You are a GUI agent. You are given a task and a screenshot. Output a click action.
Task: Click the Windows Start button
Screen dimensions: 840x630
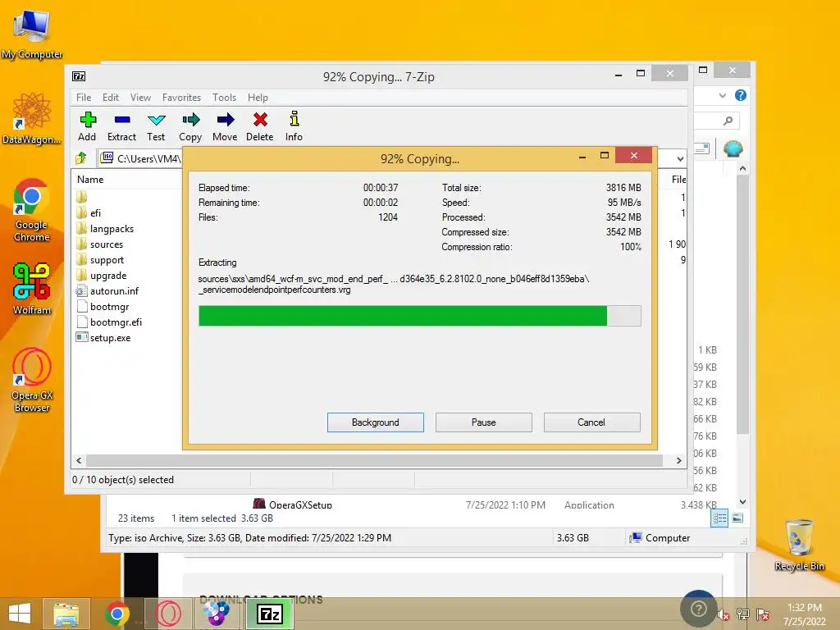point(20,614)
